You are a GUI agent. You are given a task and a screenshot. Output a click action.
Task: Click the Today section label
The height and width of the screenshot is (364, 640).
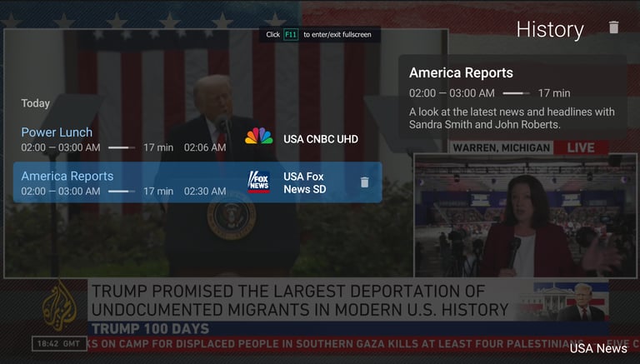tap(36, 103)
